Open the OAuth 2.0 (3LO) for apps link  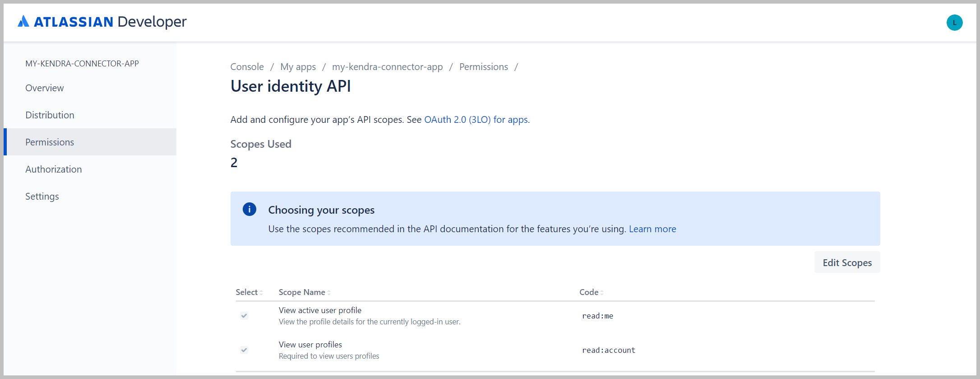[476, 119]
